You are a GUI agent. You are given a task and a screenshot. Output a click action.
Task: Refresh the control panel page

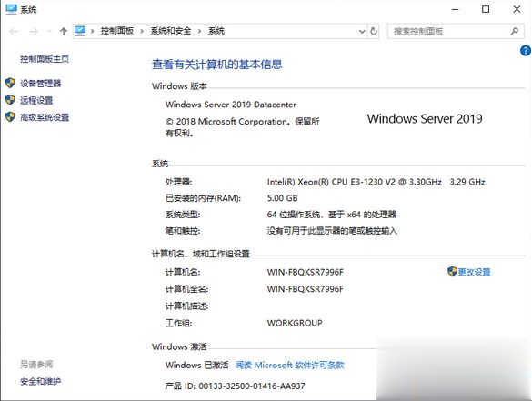pos(374,31)
